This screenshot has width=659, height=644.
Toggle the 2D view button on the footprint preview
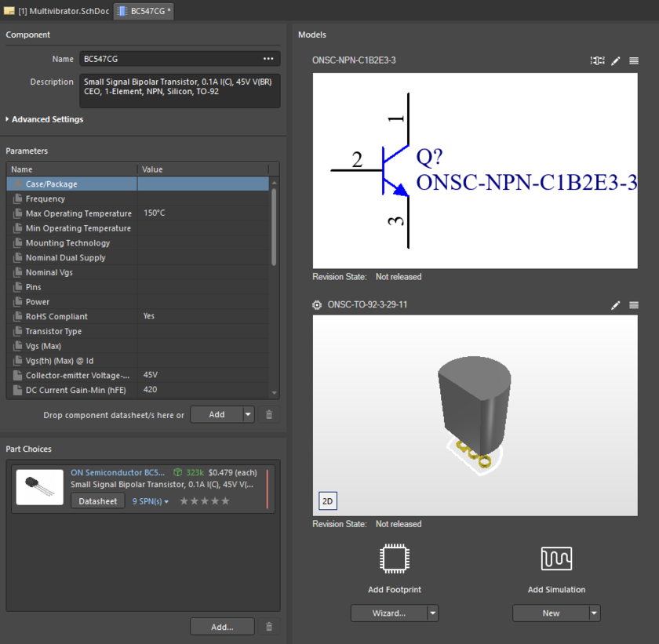(327, 500)
